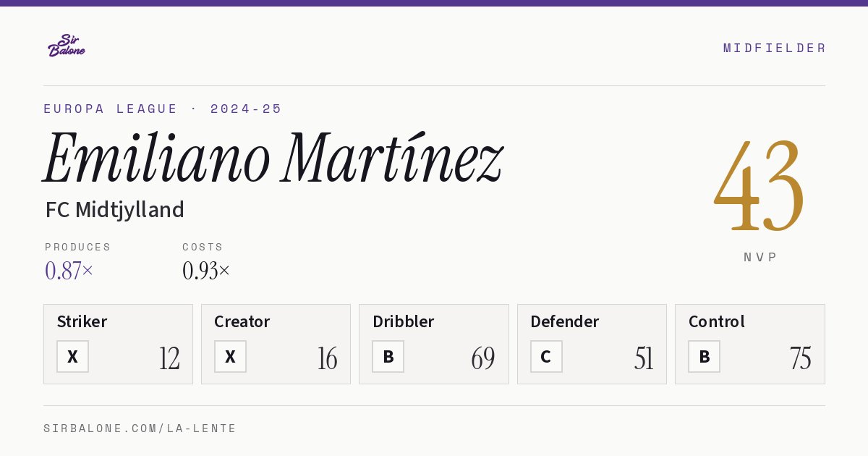Viewport: 868px width, 456px height.
Task: Click the B grade badge under Control
Action: (x=704, y=356)
